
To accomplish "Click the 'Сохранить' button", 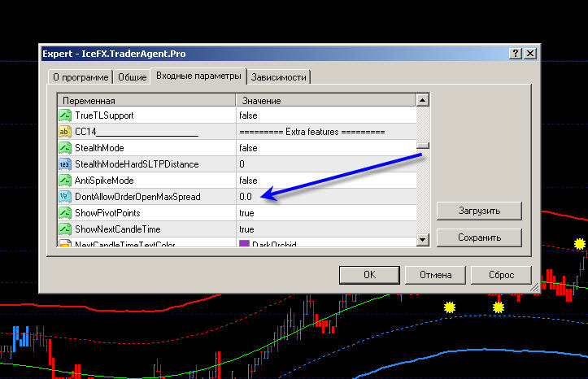I will point(479,237).
